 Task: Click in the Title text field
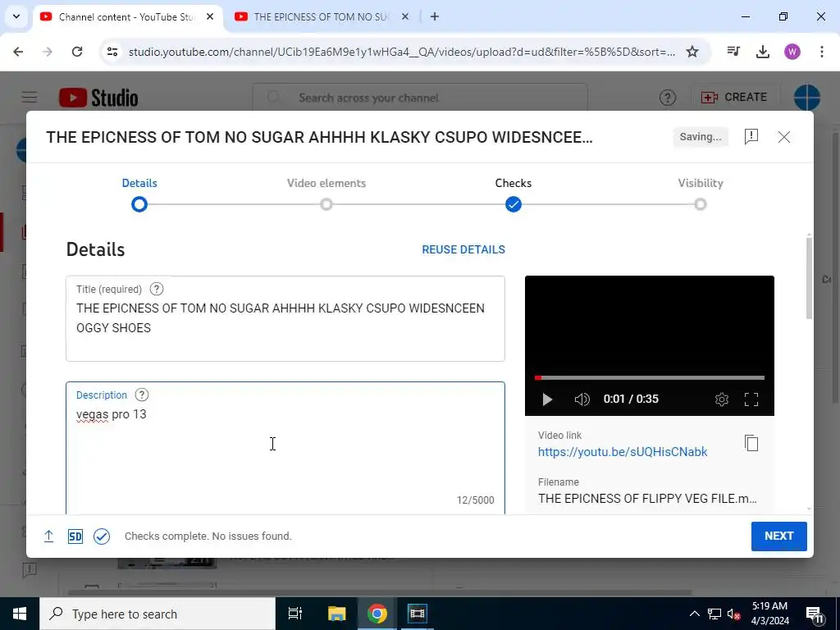click(x=285, y=319)
